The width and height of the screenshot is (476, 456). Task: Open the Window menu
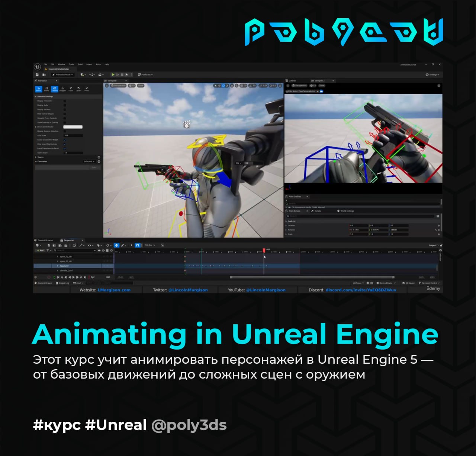(x=61, y=64)
